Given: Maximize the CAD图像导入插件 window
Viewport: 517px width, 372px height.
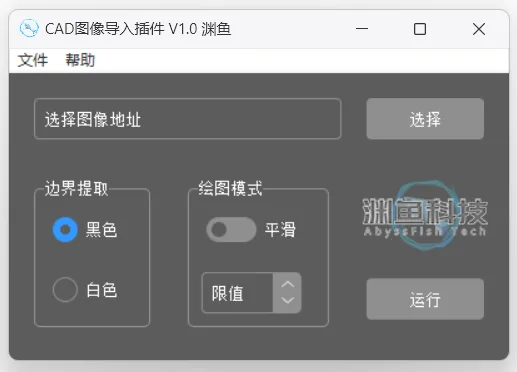Looking at the screenshot, I should 420,29.
